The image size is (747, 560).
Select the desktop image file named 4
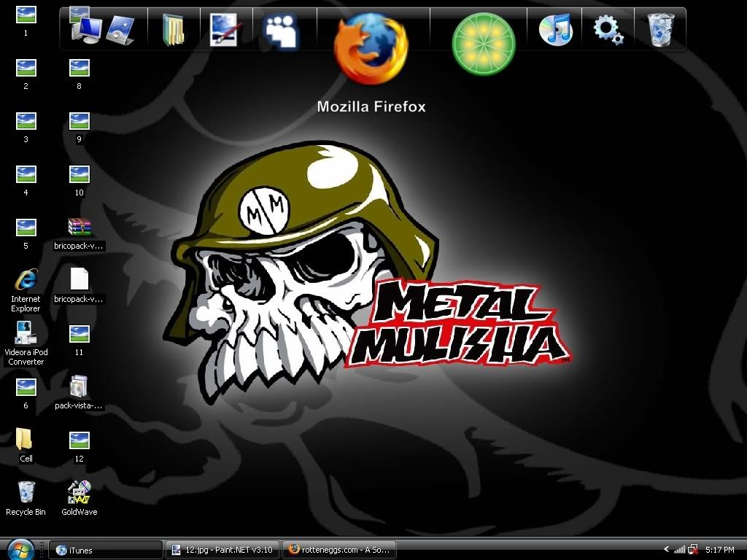(26, 181)
